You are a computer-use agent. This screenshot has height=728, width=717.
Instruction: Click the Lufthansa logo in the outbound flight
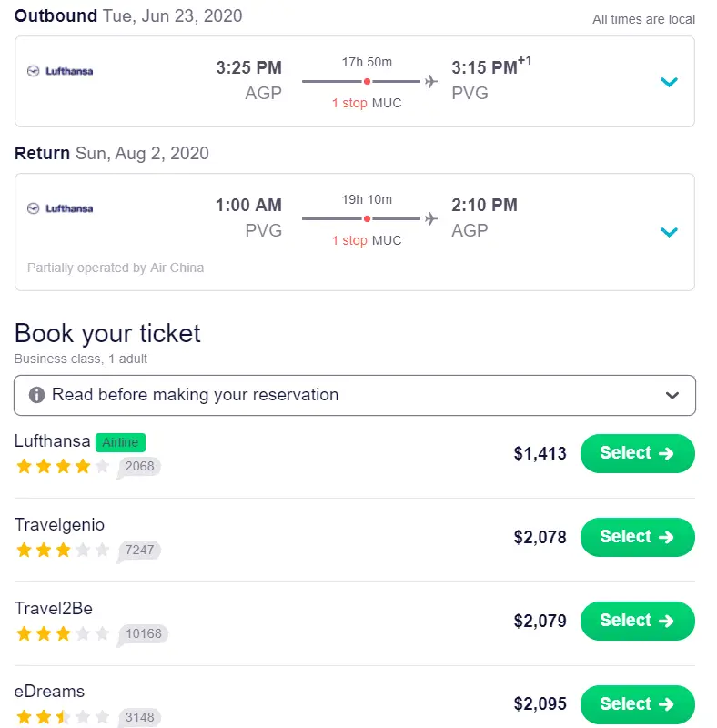[x=60, y=71]
